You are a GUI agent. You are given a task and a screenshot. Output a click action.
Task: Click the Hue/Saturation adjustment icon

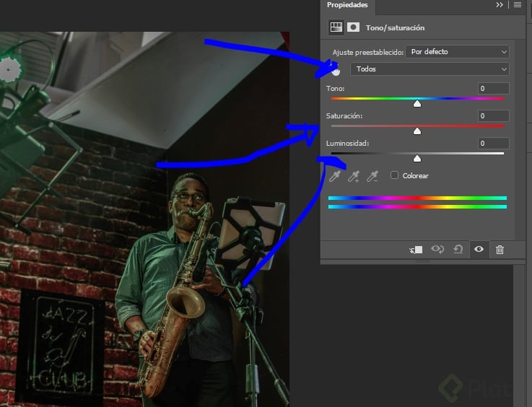click(x=336, y=27)
